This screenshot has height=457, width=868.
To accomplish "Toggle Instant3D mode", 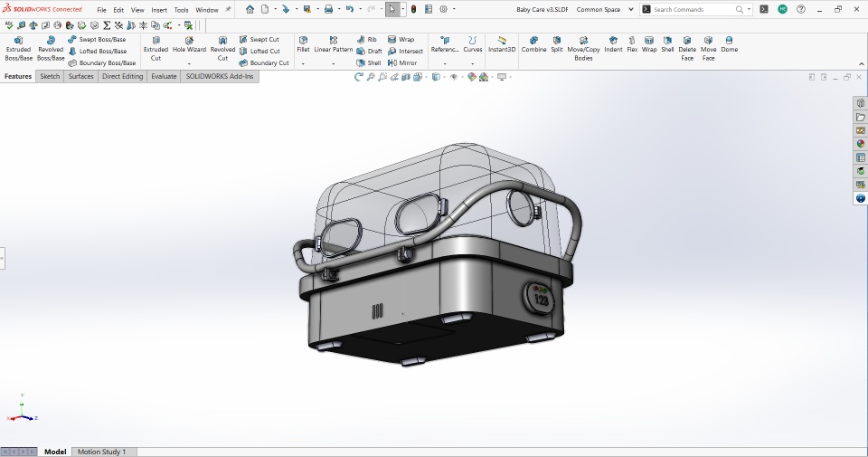I will click(x=502, y=45).
